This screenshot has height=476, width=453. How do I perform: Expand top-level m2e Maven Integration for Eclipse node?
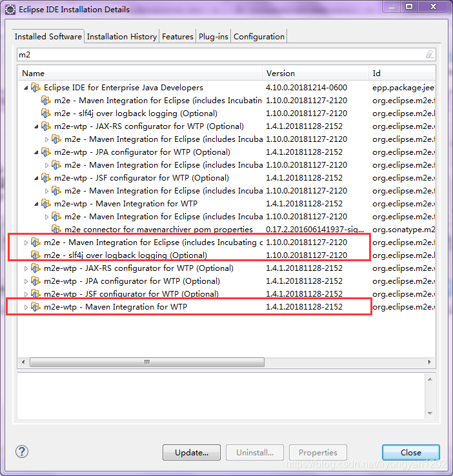[26, 243]
